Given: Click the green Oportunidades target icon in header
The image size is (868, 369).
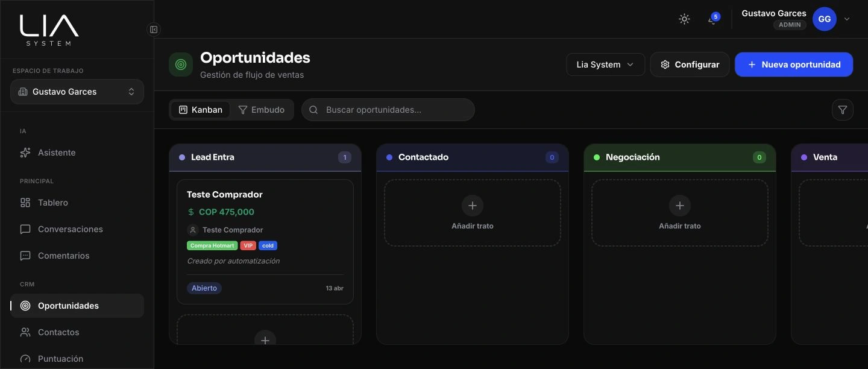Looking at the screenshot, I should pos(181,65).
